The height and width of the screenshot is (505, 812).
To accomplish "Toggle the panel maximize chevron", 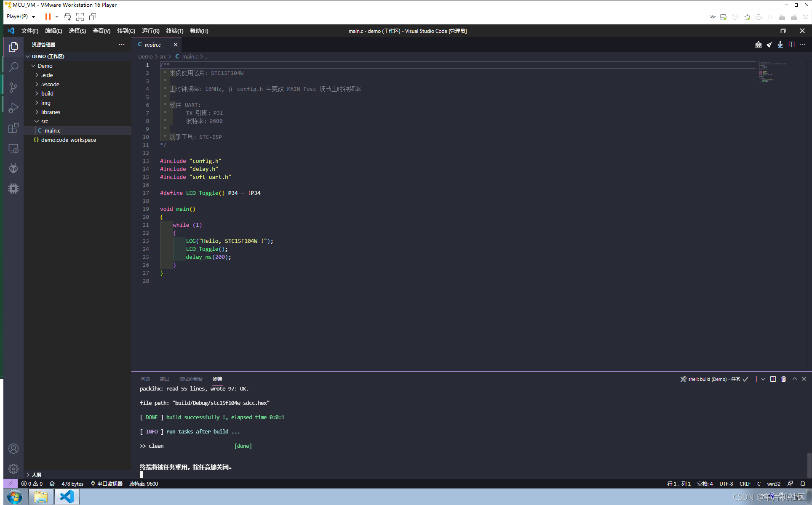I will coord(794,379).
